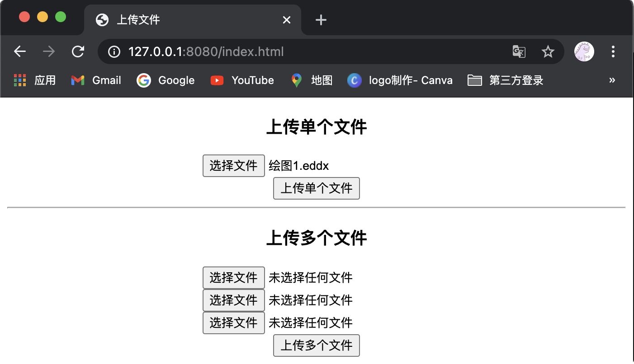Open the YouTube bookmark
Viewport: 634px width, 364px height.
(x=242, y=80)
